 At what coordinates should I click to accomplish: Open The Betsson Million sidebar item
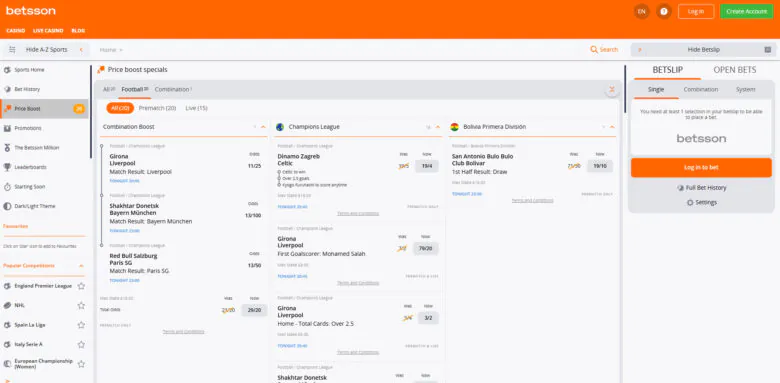44,148
